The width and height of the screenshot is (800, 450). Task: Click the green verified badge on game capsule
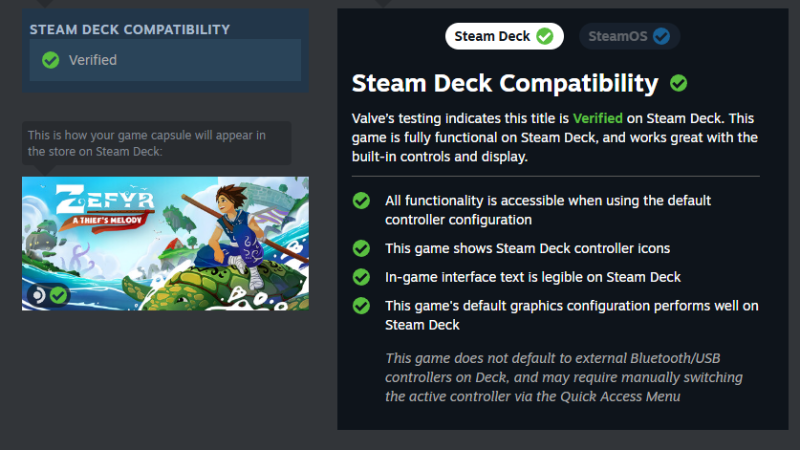pyautogui.click(x=59, y=295)
